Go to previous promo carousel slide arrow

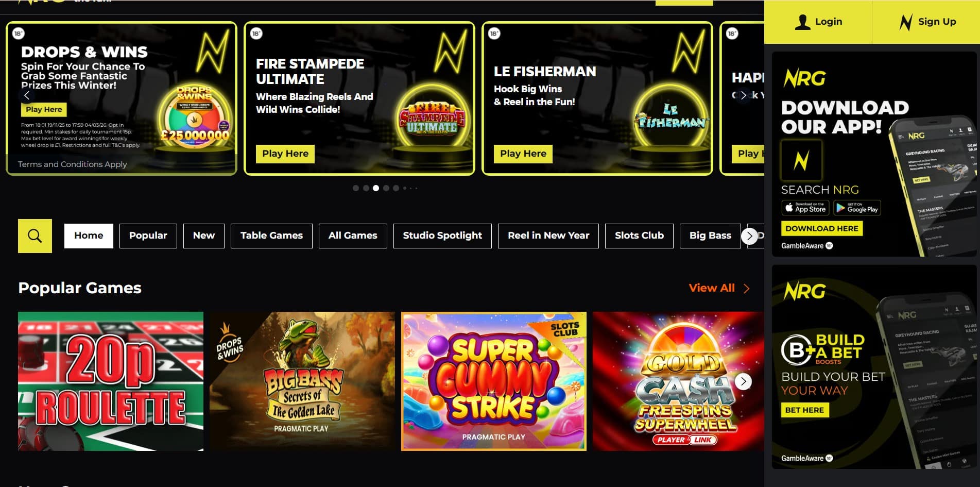[27, 95]
